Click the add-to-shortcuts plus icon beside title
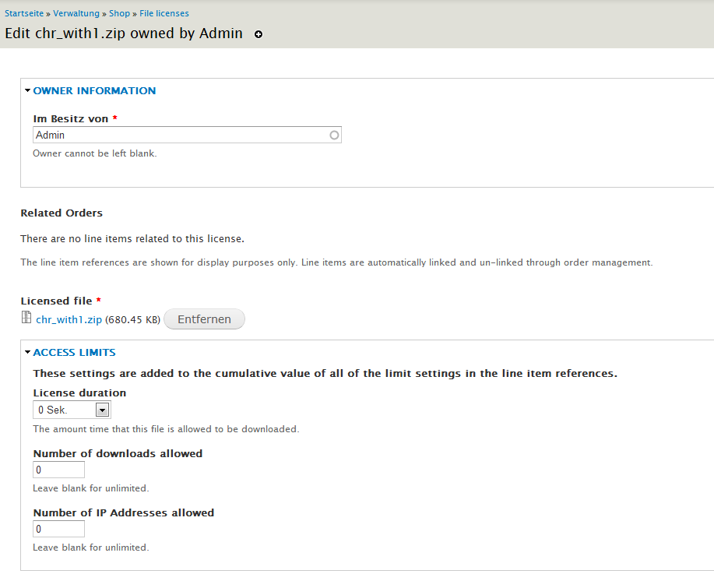 259,34
